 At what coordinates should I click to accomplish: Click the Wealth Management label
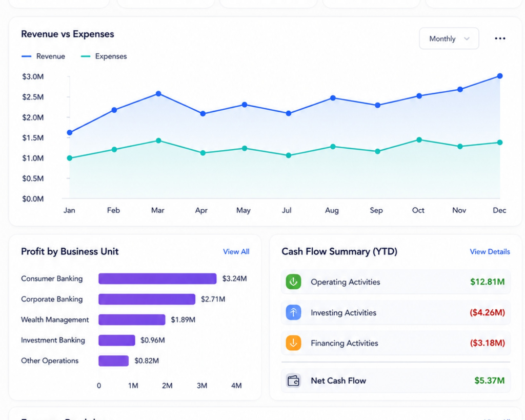(x=55, y=320)
